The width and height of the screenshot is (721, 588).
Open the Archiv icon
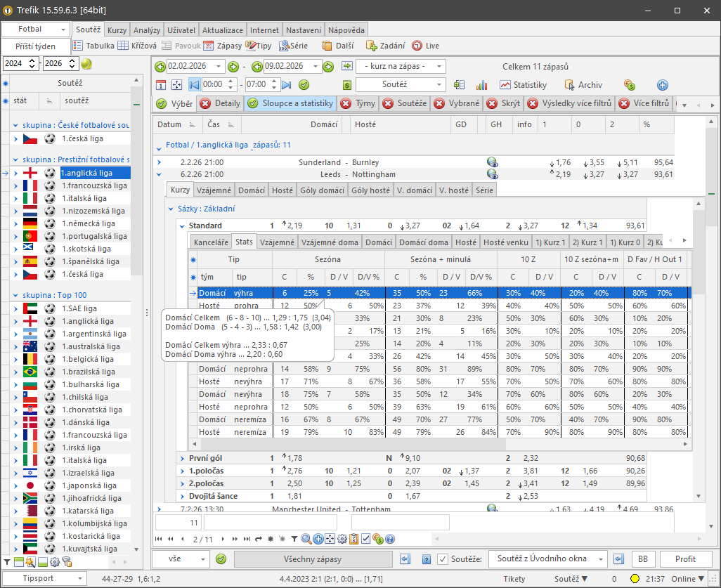pos(590,84)
